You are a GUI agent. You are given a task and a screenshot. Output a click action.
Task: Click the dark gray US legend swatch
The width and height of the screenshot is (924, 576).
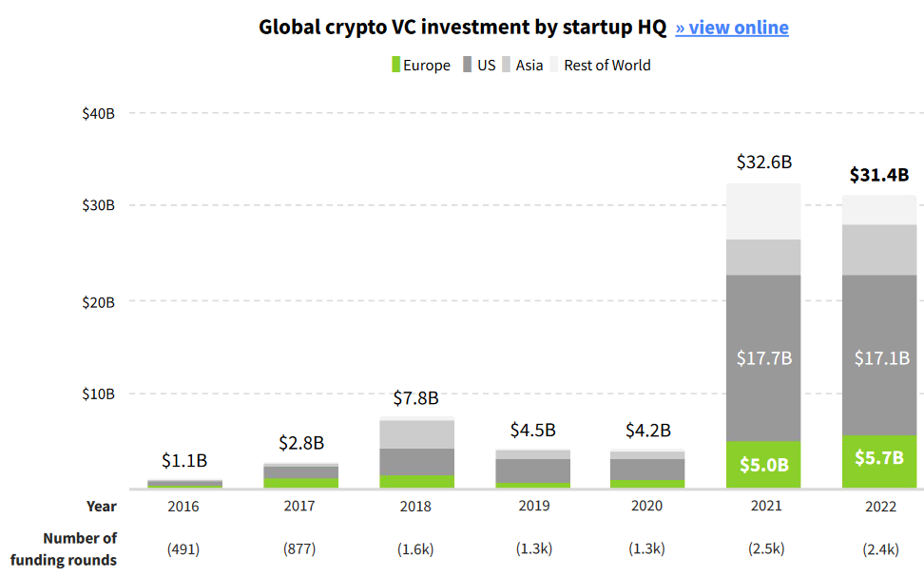(468, 66)
